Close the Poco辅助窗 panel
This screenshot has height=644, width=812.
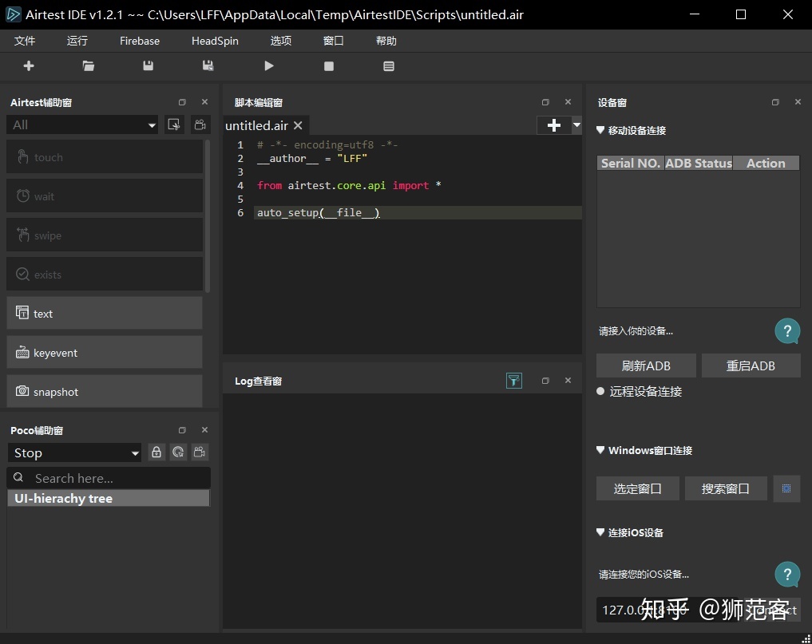tap(204, 430)
